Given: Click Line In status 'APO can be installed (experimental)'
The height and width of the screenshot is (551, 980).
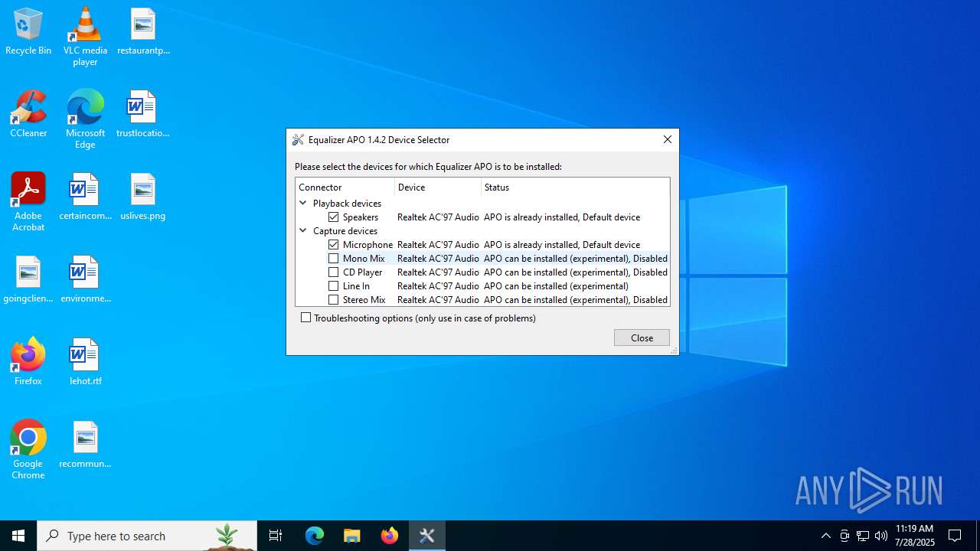Looking at the screenshot, I should coord(556,286).
